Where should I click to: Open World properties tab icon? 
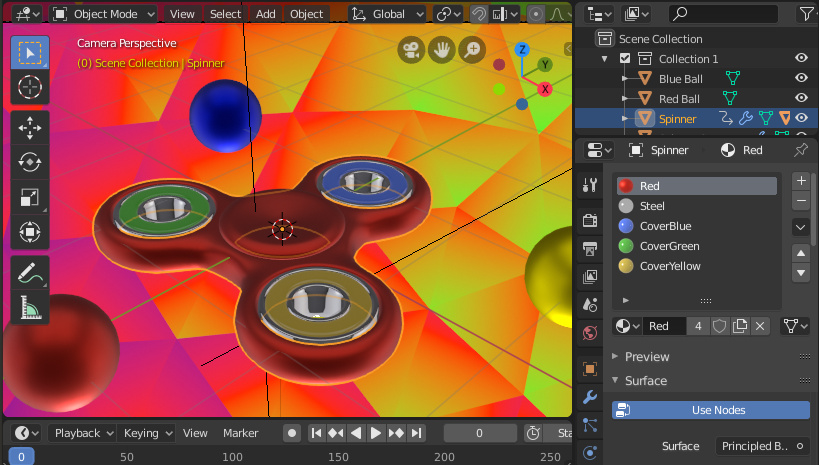pyautogui.click(x=590, y=333)
